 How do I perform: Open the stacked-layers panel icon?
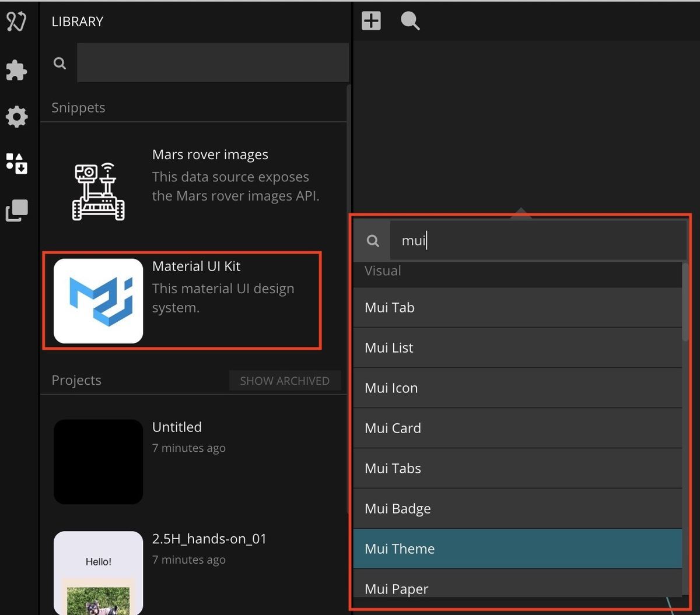(16, 210)
